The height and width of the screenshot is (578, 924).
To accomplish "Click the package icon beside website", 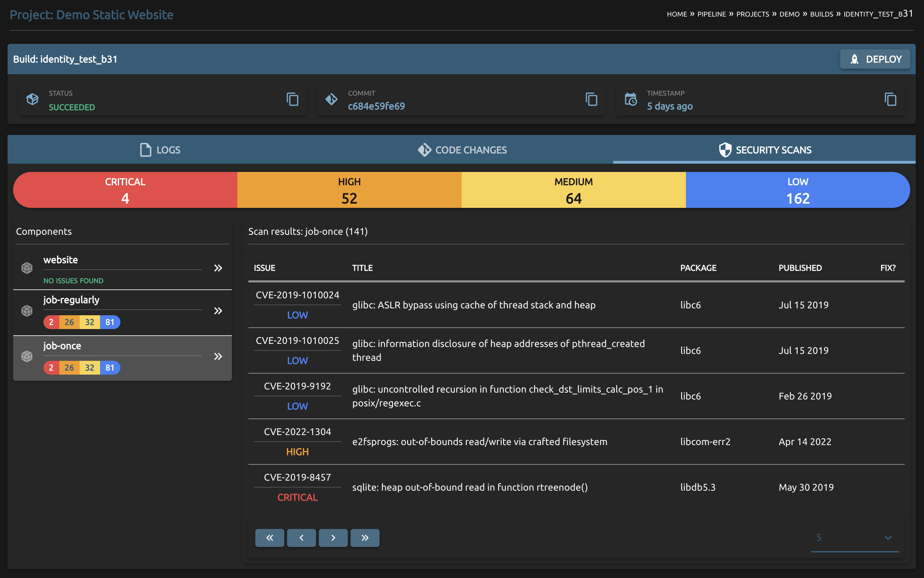I will (27, 268).
